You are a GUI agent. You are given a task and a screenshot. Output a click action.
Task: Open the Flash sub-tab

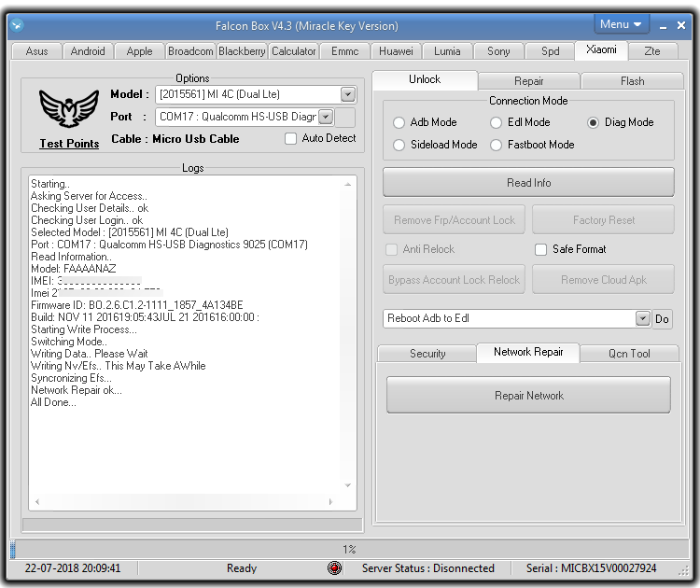click(633, 81)
